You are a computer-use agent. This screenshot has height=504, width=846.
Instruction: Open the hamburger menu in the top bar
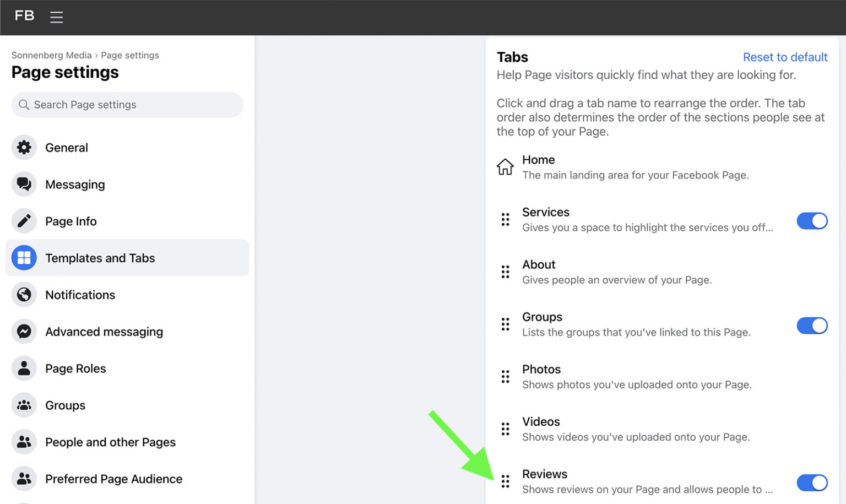[56, 17]
